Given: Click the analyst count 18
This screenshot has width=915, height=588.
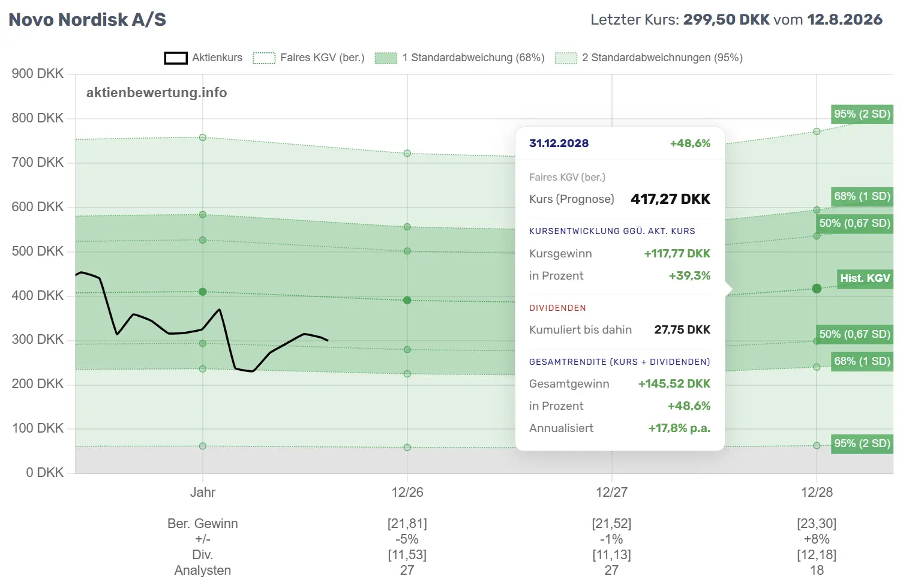Looking at the screenshot, I should (x=817, y=571).
